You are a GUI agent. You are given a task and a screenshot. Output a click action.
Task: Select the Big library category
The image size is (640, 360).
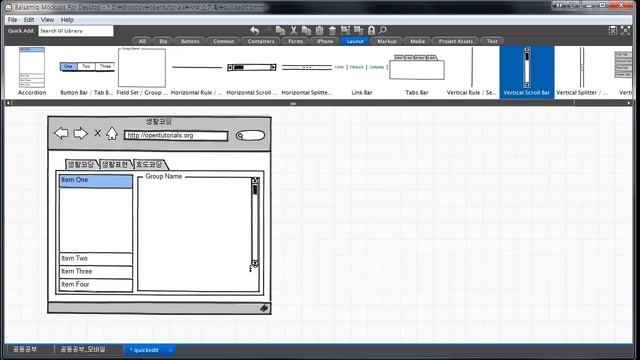[163, 41]
